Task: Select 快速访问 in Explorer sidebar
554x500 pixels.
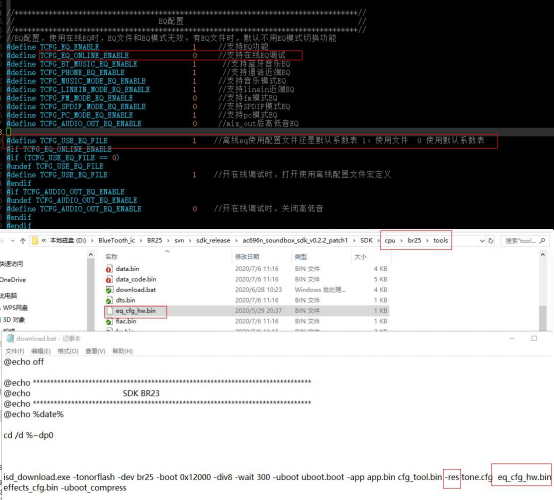Action: tap(11, 264)
